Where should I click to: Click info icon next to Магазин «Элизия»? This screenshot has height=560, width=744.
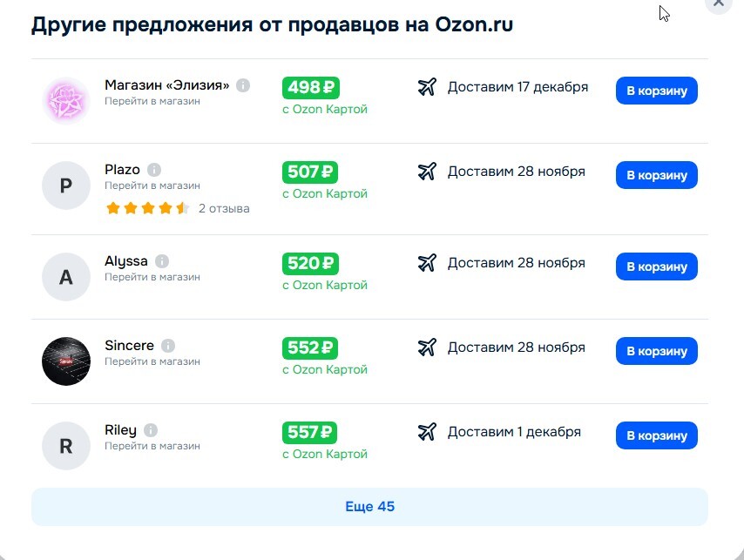click(243, 85)
